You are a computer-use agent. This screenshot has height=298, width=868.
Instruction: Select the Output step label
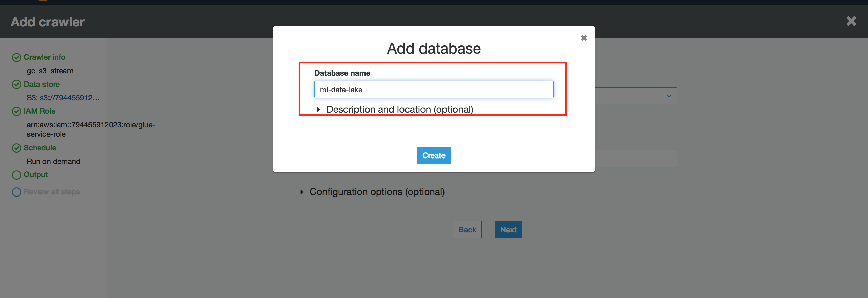[x=36, y=174]
